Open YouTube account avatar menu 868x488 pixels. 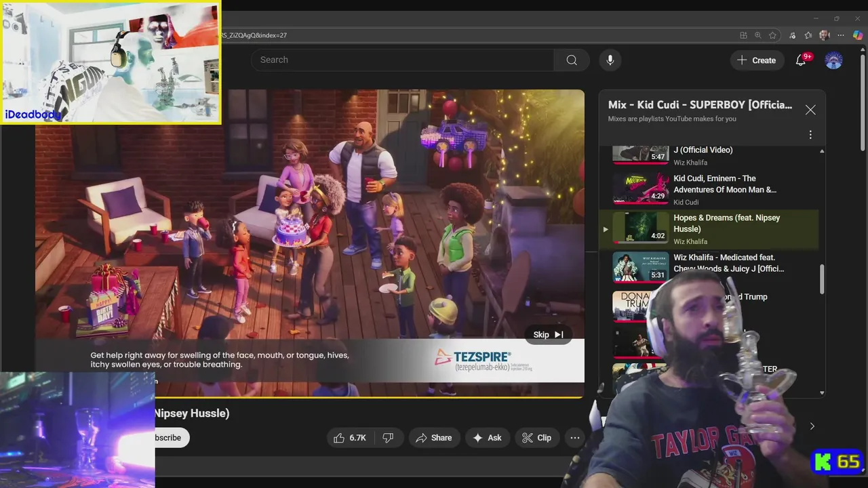pyautogui.click(x=833, y=60)
